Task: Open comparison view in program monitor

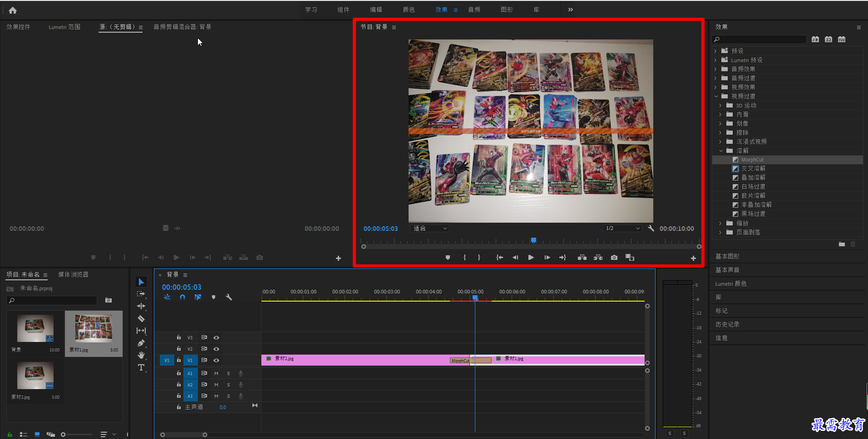Action: 630,258
